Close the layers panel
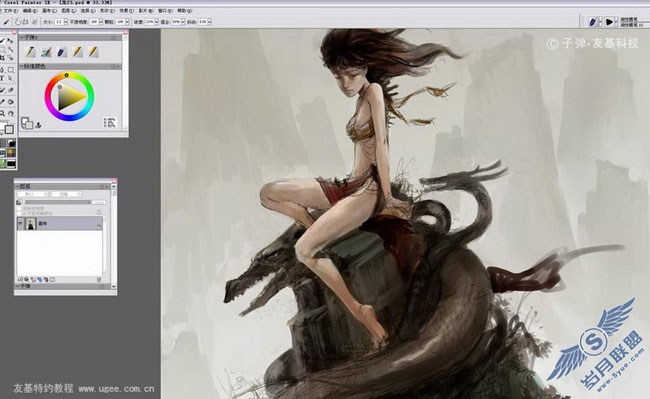Image resolution: width=650 pixels, height=399 pixels. coord(114,181)
